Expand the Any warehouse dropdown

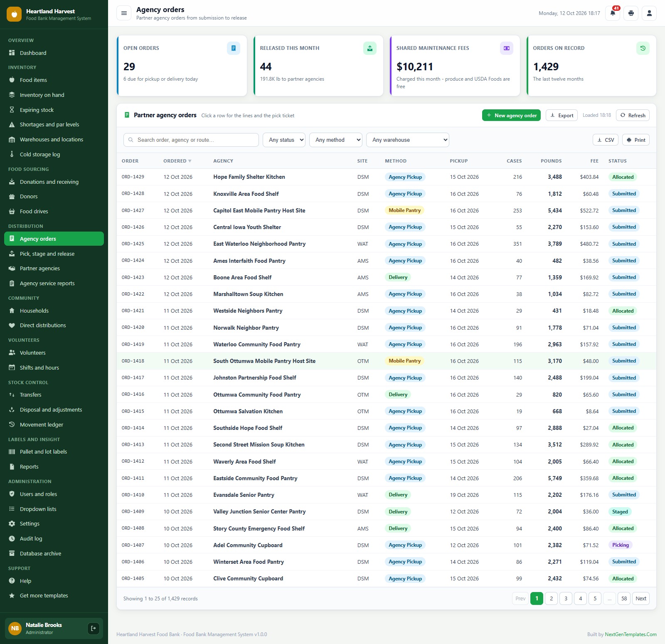click(x=408, y=140)
